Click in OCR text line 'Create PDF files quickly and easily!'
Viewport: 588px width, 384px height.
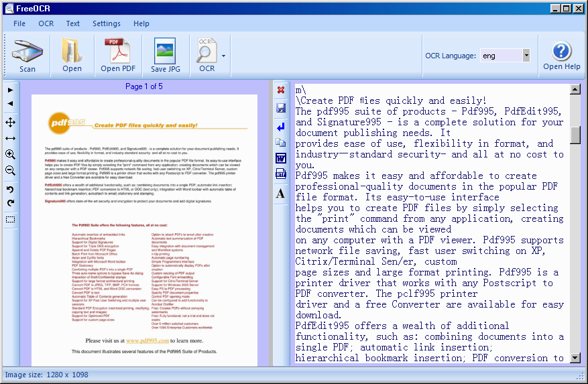point(391,101)
